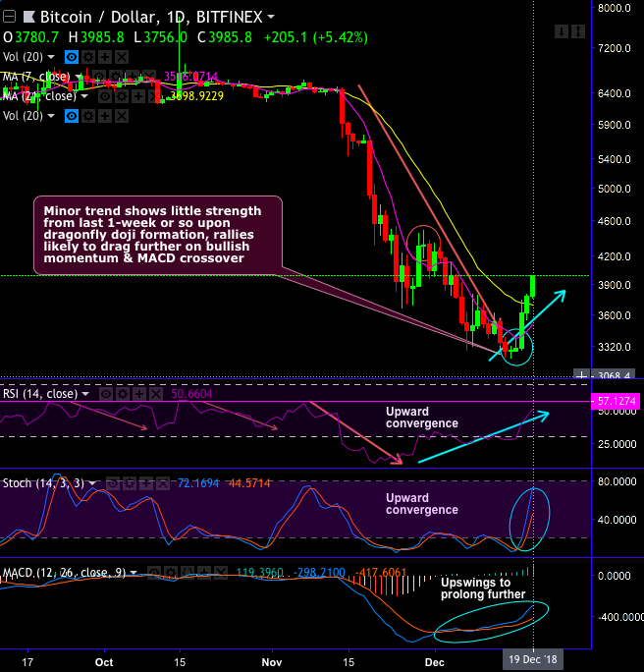Click the MA (7, close) plus icon

pyautogui.click(x=133, y=77)
